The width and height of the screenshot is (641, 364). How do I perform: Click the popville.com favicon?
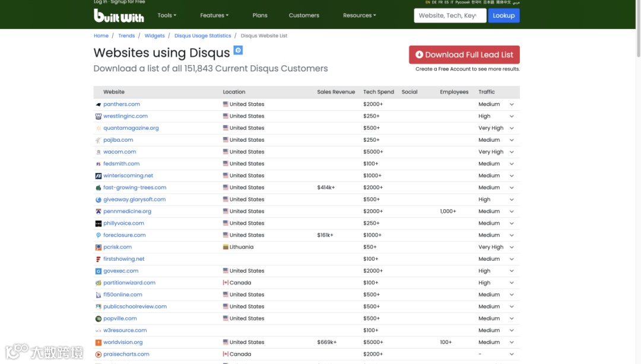pyautogui.click(x=98, y=319)
